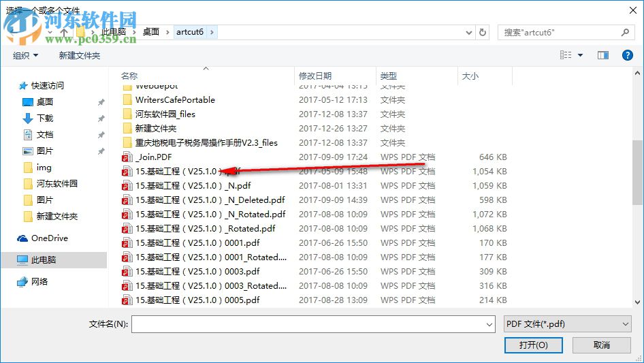Click the 文档 documents icon in sidebar
The height and width of the screenshot is (363, 644).
(x=27, y=135)
